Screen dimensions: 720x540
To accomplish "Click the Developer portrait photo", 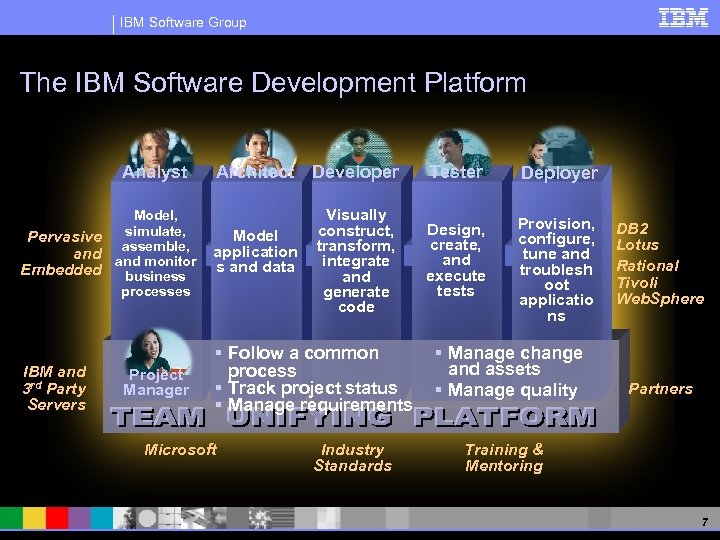I will [359, 147].
